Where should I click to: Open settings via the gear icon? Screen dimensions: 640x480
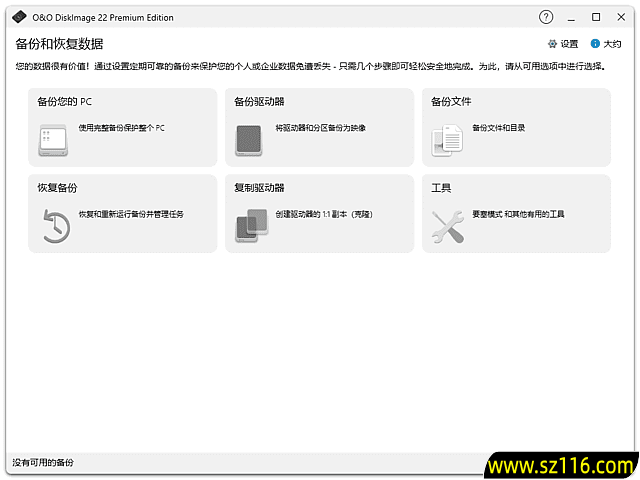pos(552,44)
